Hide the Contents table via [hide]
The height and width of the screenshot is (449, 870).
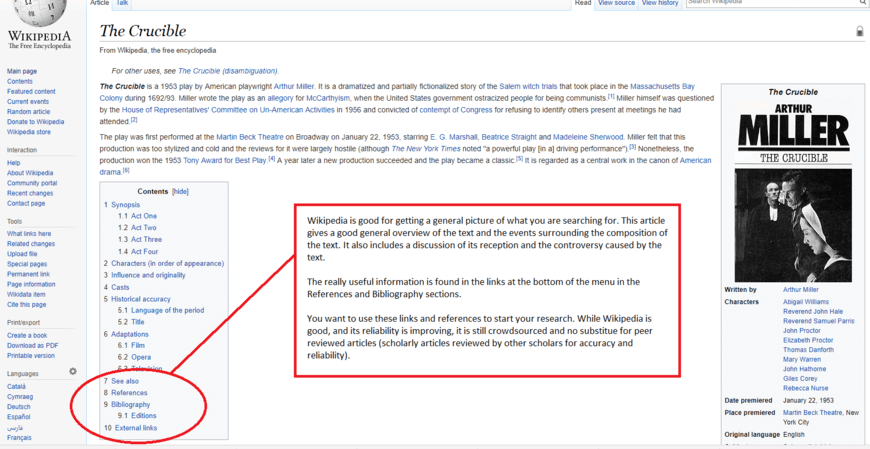pos(180,191)
